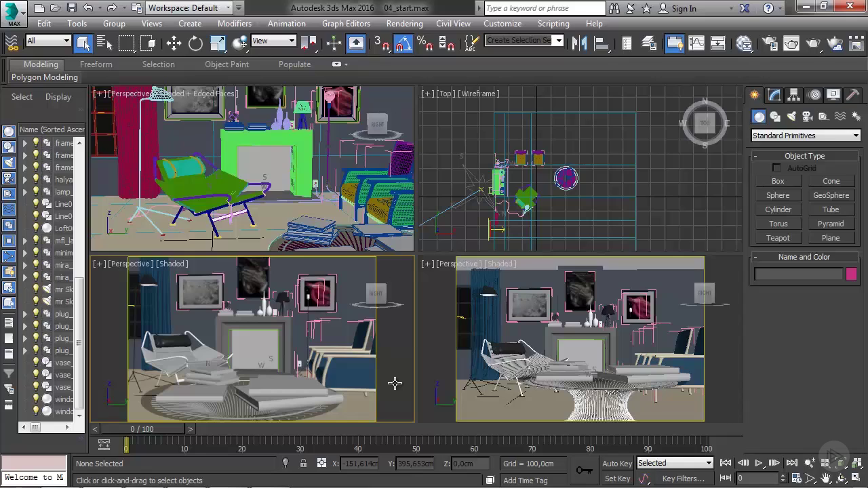Open the selection filter All dropdown
Image resolution: width=868 pixels, height=488 pixels.
pos(47,41)
